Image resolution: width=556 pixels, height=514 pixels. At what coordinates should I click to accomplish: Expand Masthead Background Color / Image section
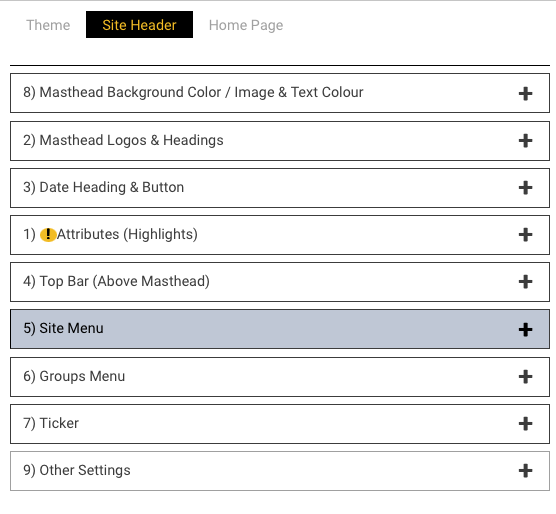click(x=280, y=93)
